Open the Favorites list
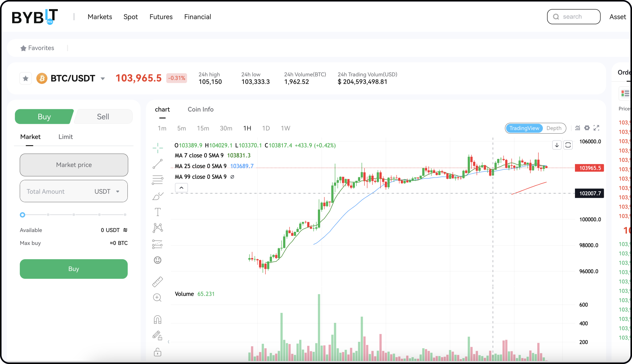Image resolution: width=632 pixels, height=364 pixels. click(x=41, y=48)
